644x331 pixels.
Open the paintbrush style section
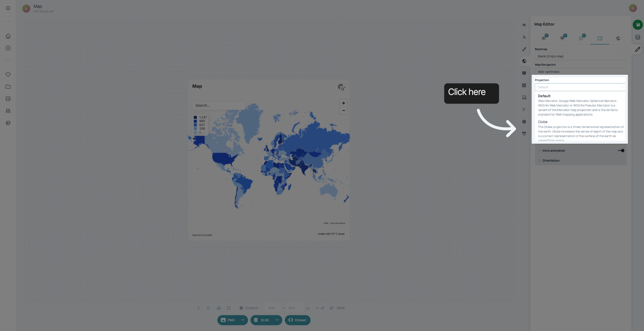click(x=524, y=49)
